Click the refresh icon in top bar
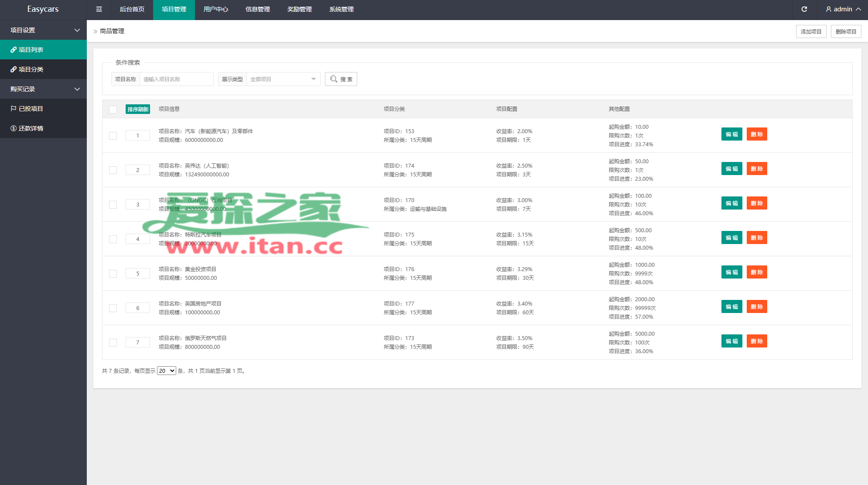Viewport: 868px width, 485px height. click(x=804, y=9)
